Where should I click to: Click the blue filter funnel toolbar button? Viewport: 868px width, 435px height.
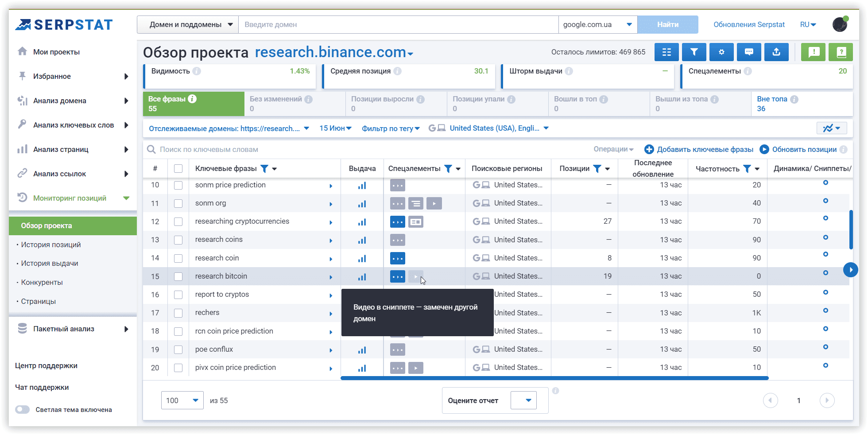(x=694, y=52)
